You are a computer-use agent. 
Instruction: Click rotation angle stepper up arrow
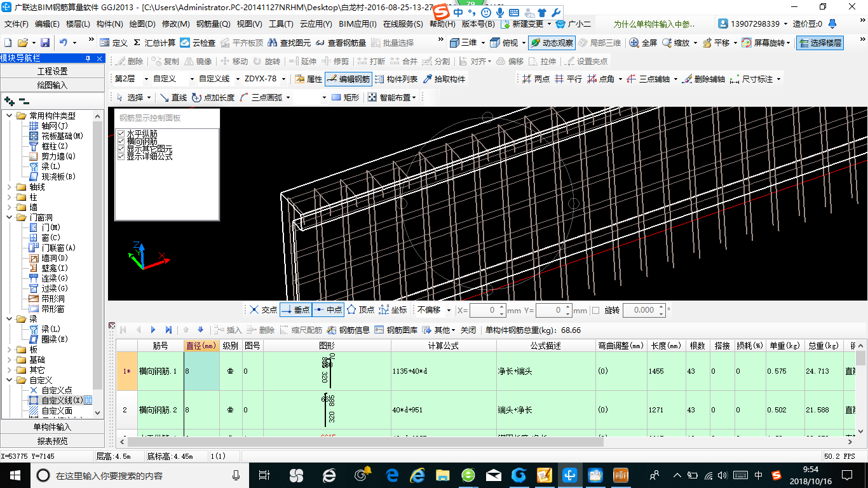coord(661,307)
